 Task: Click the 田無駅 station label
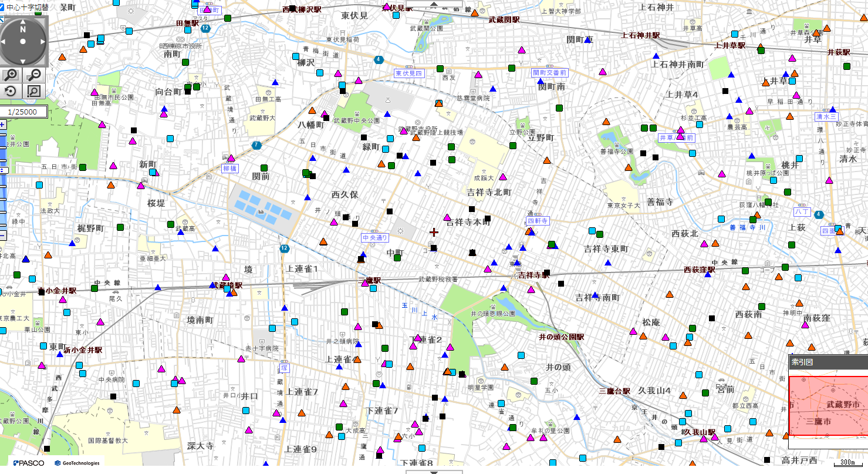pyautogui.click(x=188, y=23)
